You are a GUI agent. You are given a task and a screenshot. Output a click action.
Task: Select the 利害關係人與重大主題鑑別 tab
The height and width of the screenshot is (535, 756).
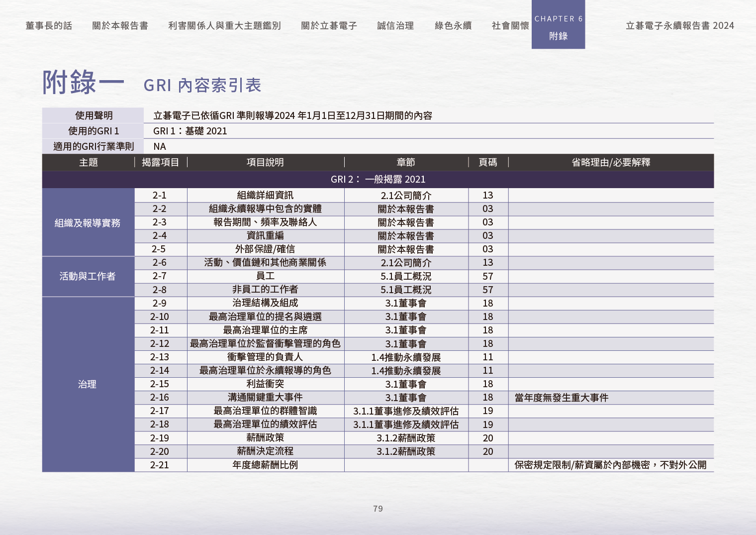(x=224, y=25)
